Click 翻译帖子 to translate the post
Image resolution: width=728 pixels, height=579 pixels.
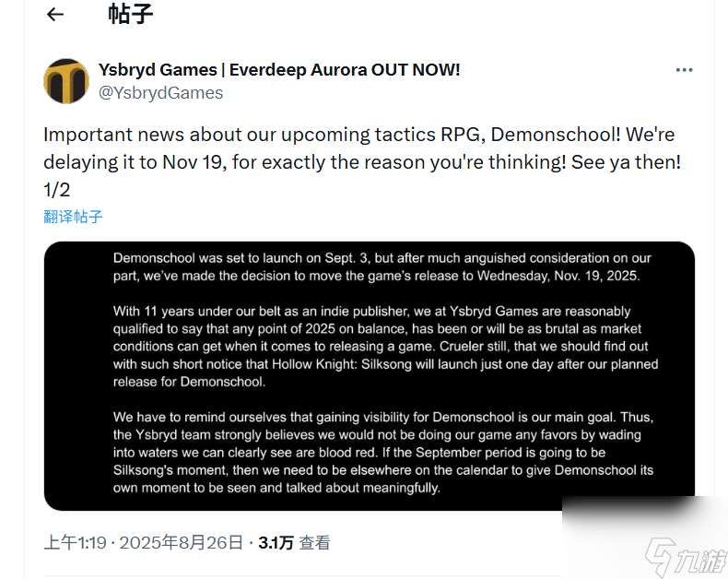[73, 217]
